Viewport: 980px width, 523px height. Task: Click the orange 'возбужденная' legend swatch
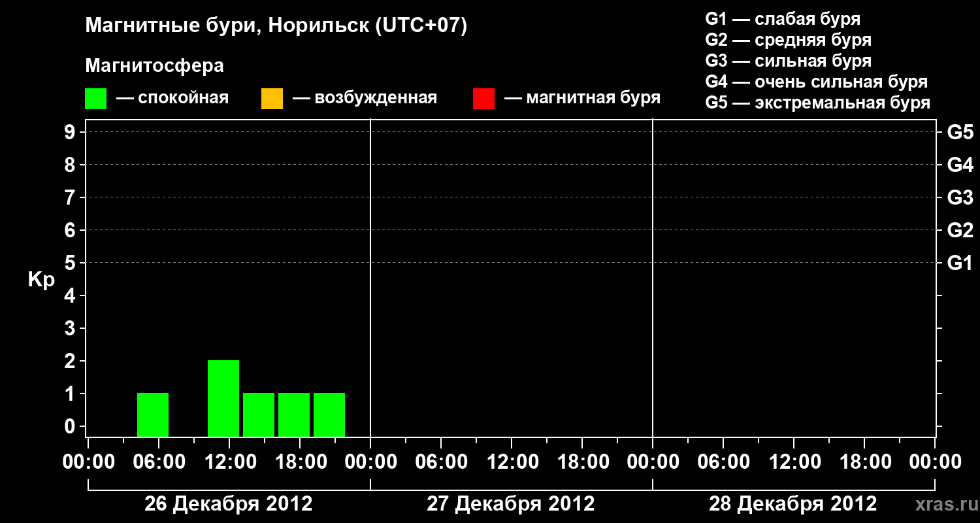[272, 99]
